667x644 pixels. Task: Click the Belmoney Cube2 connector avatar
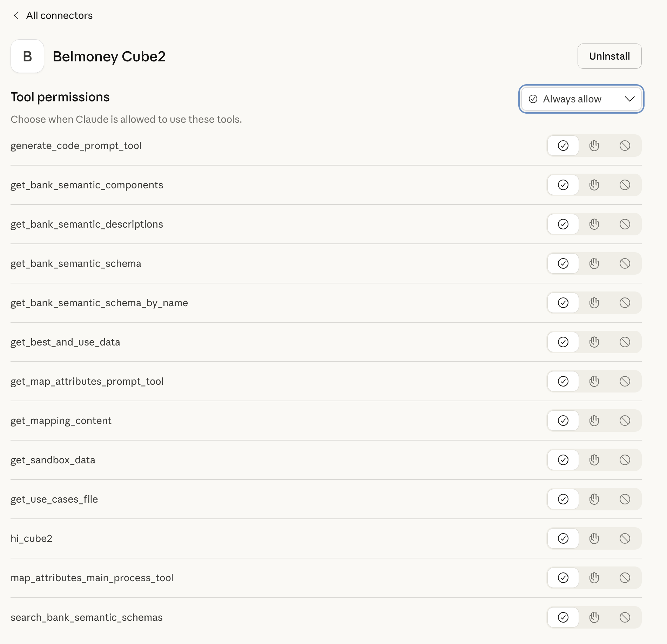tap(27, 56)
